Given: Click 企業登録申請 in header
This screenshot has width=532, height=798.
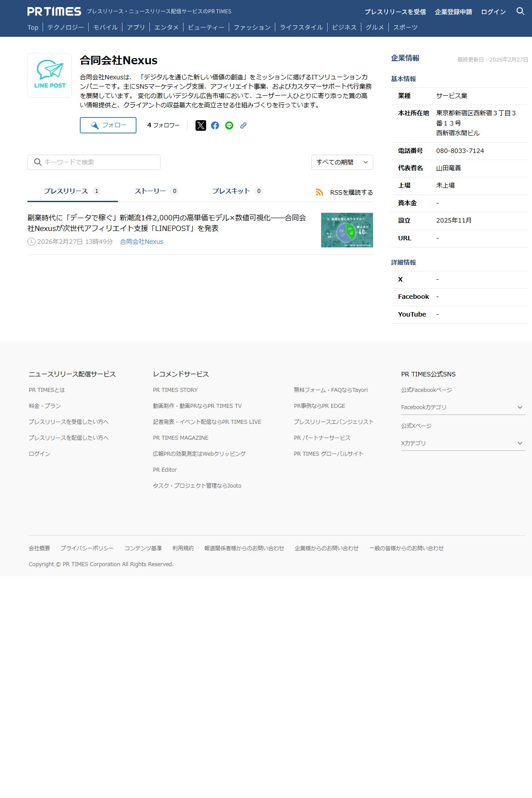Looking at the screenshot, I should (x=454, y=12).
